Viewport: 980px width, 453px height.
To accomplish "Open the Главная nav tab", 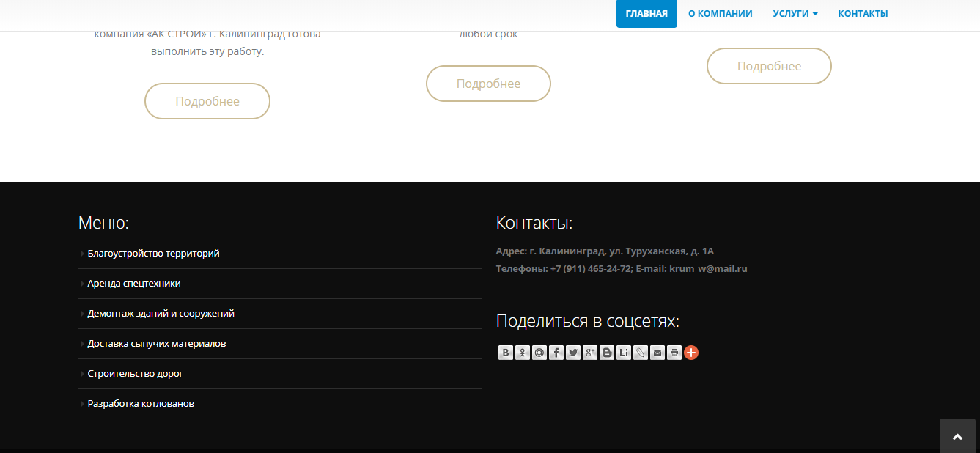I will click(646, 14).
